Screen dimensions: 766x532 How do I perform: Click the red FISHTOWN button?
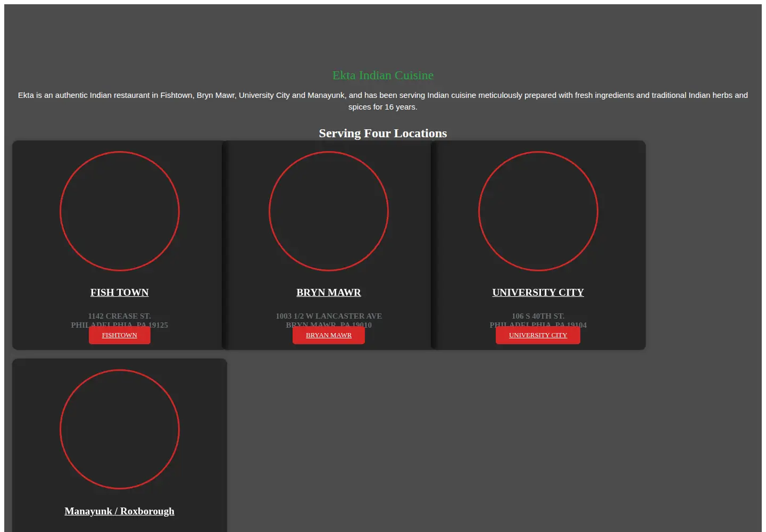point(119,335)
